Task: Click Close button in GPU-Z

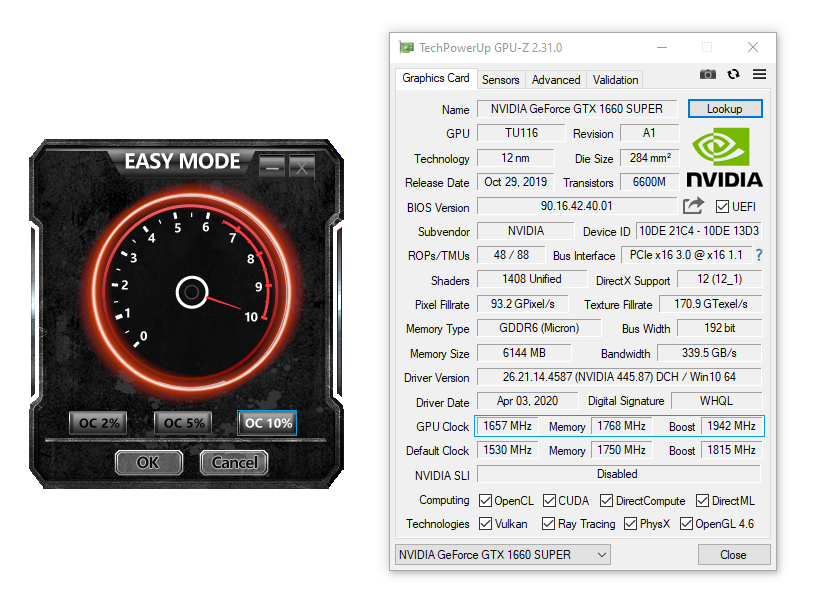Action: click(733, 555)
